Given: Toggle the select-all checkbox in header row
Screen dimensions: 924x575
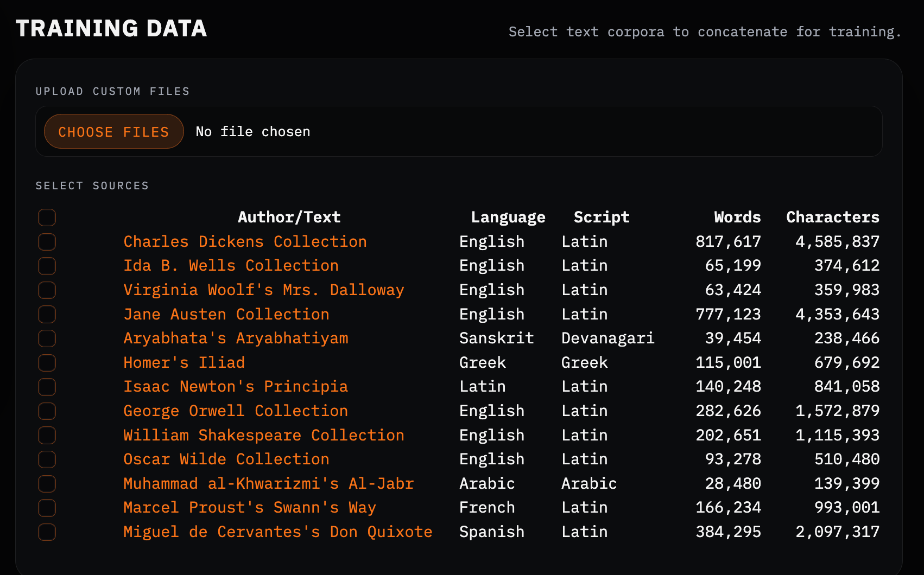Looking at the screenshot, I should (x=47, y=218).
